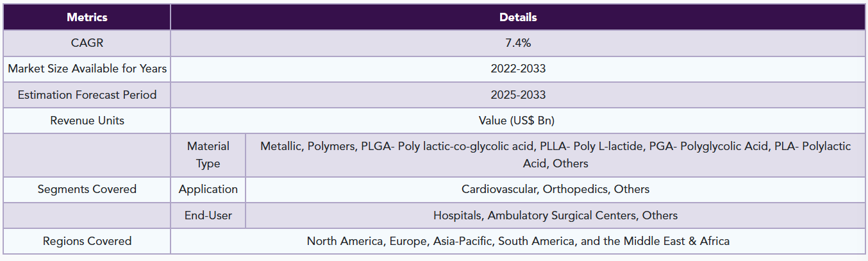Select the Segments Covered label
The image size is (868, 261).
pos(87,189)
